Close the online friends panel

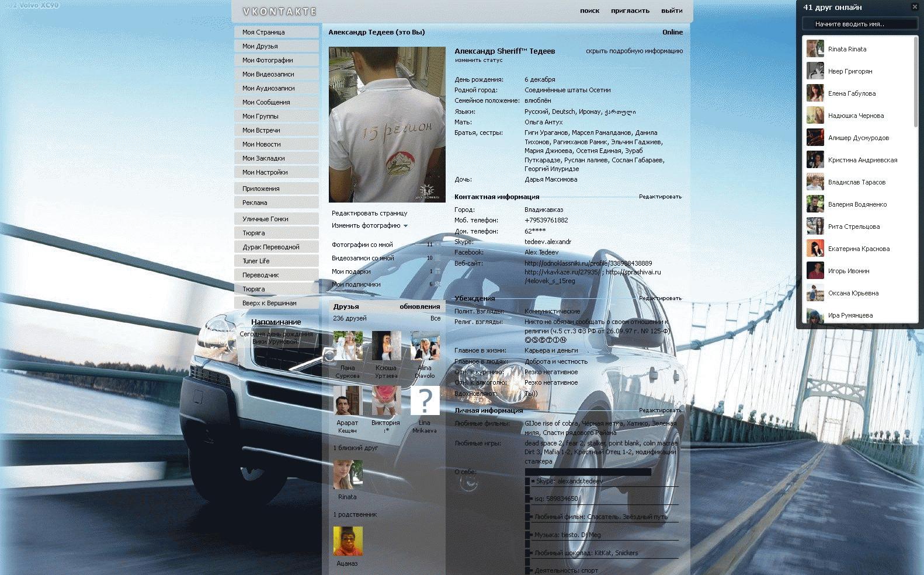915,7
